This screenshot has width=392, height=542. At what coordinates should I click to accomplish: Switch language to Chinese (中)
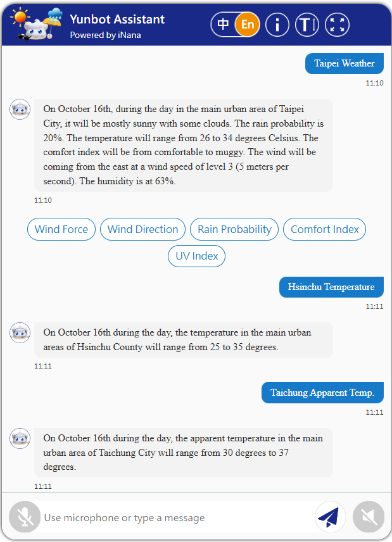[224, 25]
